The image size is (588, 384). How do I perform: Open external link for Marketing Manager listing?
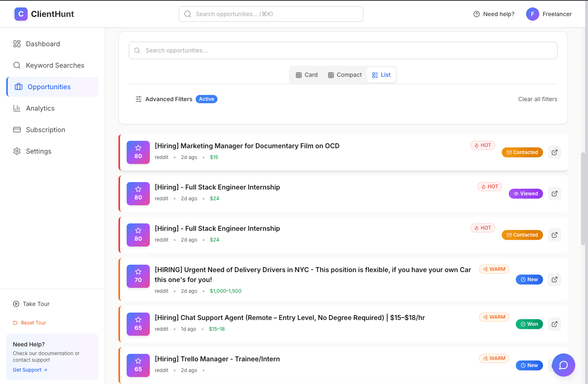point(554,152)
